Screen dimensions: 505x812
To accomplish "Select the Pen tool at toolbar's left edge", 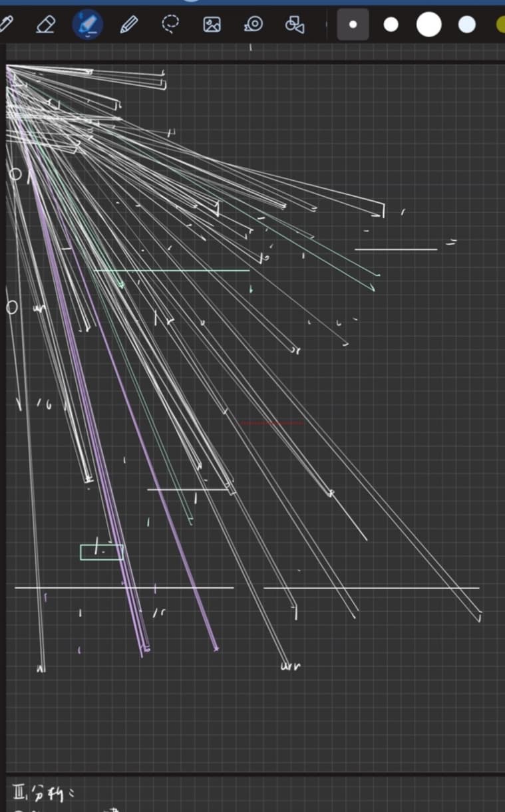I will [x=5, y=25].
